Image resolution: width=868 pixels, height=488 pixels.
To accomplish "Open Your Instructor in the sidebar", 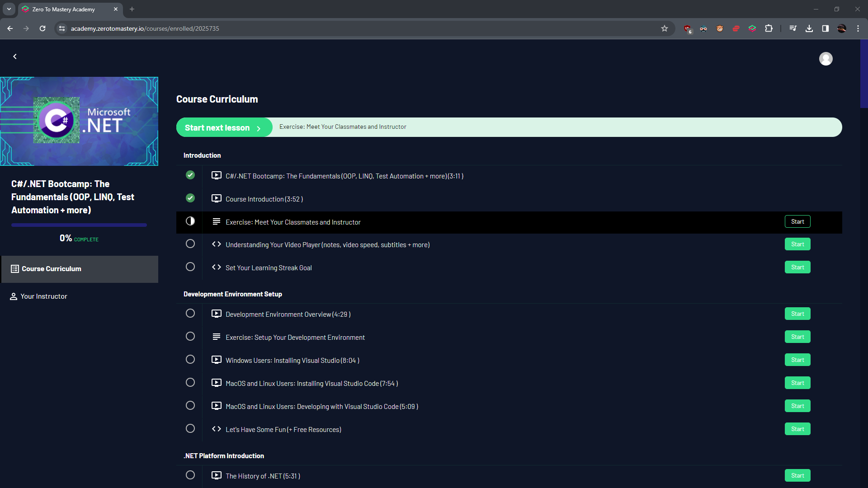I will [44, 296].
